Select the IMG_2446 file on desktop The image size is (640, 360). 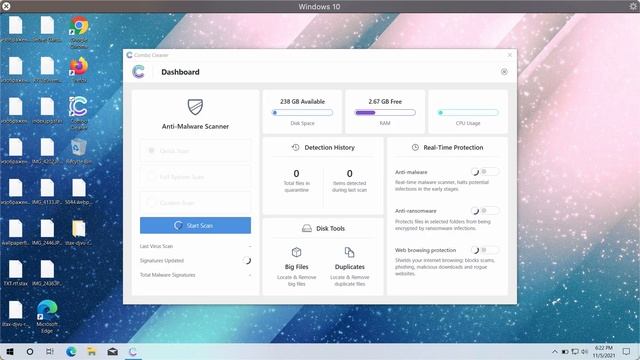coord(47,232)
